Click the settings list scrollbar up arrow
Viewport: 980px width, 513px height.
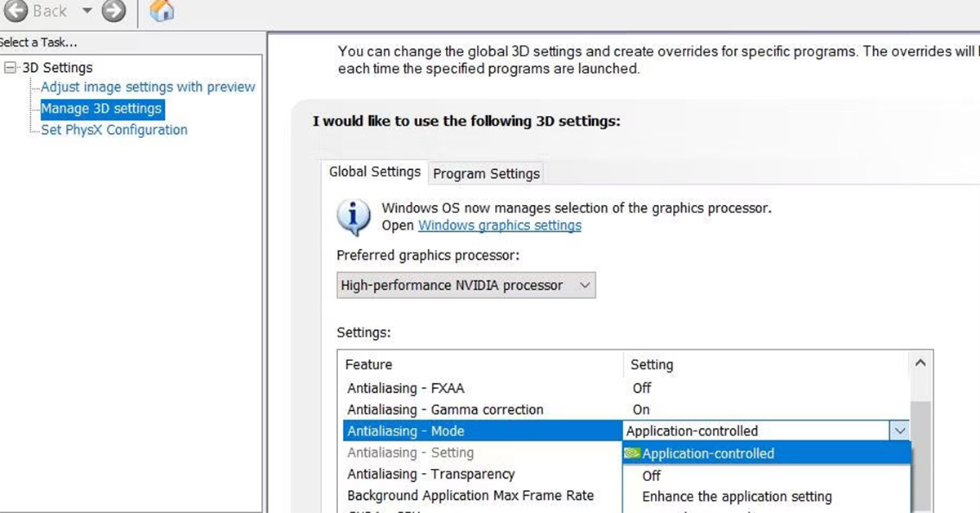(920, 362)
